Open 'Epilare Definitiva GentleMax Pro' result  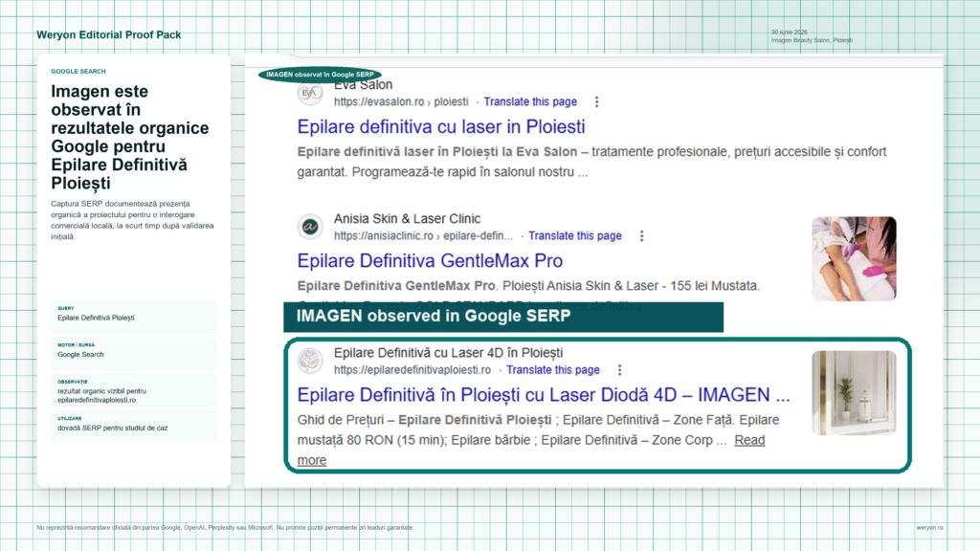(430, 260)
